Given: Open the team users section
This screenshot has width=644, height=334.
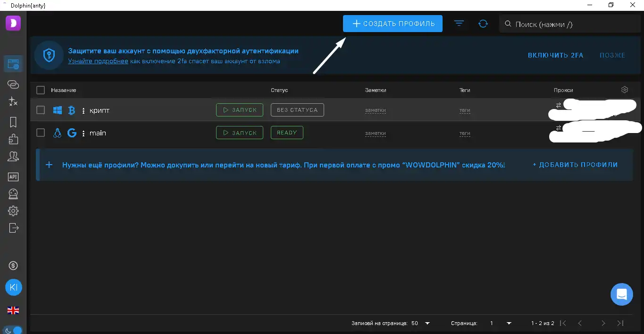Looking at the screenshot, I should [13, 156].
